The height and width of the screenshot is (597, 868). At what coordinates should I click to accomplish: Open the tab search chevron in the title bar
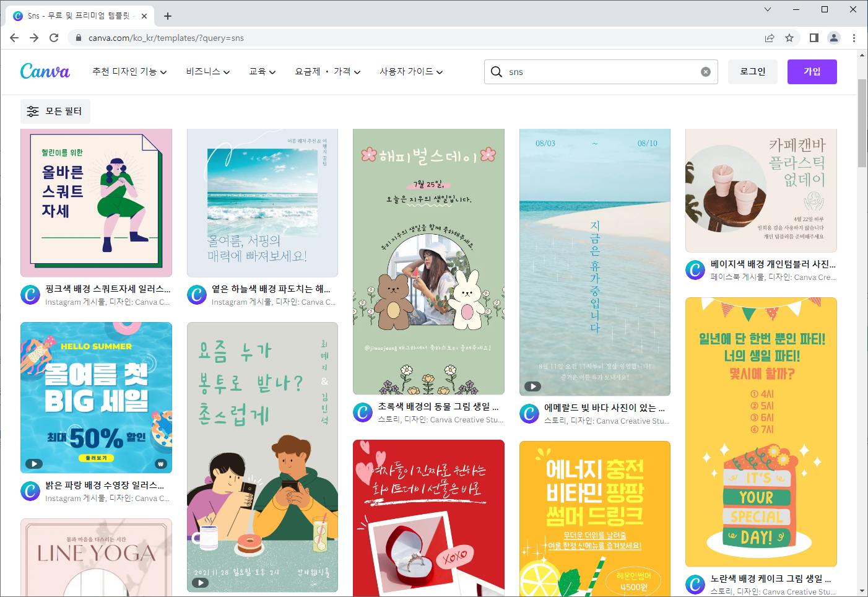pos(768,9)
